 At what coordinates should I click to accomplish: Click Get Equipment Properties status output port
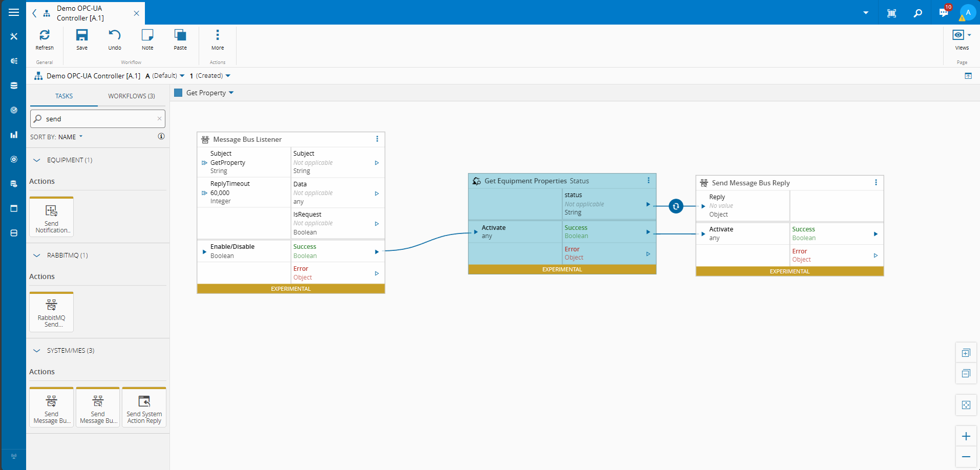point(648,204)
